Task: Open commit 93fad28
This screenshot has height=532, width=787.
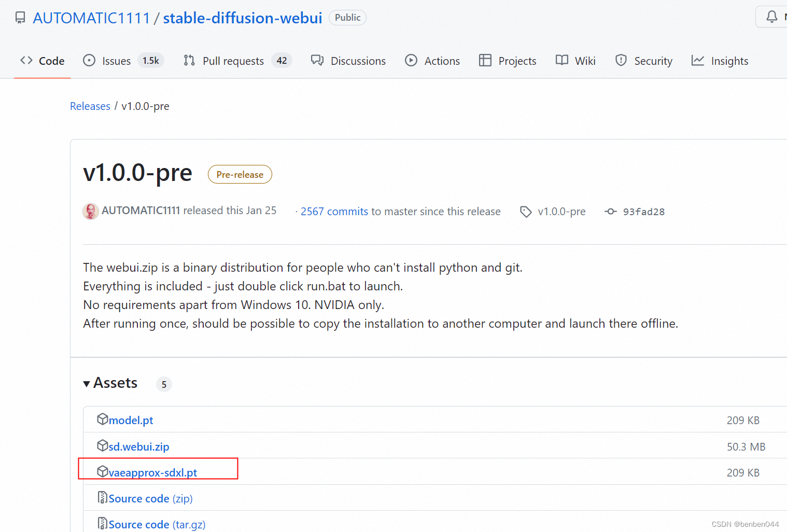Action: [644, 212]
